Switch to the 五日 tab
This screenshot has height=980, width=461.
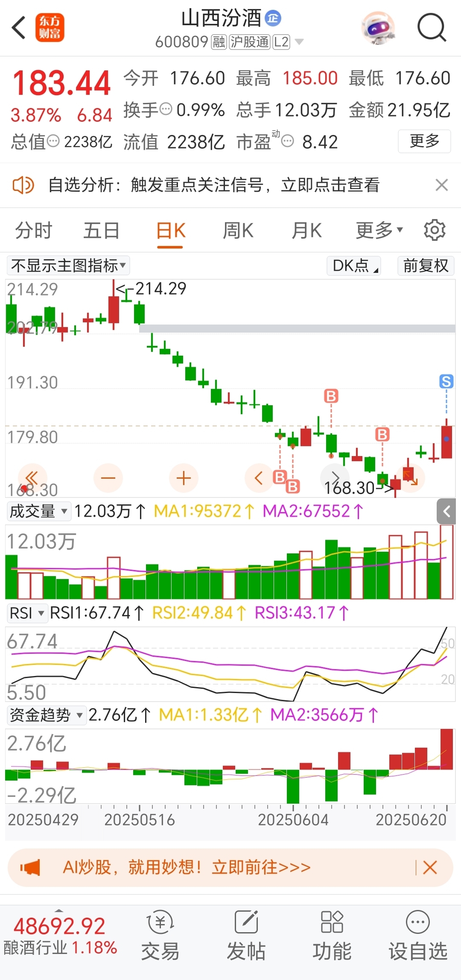point(101,231)
